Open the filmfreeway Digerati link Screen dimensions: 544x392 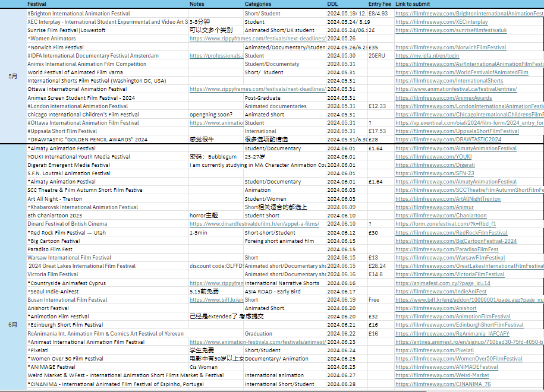(435, 165)
